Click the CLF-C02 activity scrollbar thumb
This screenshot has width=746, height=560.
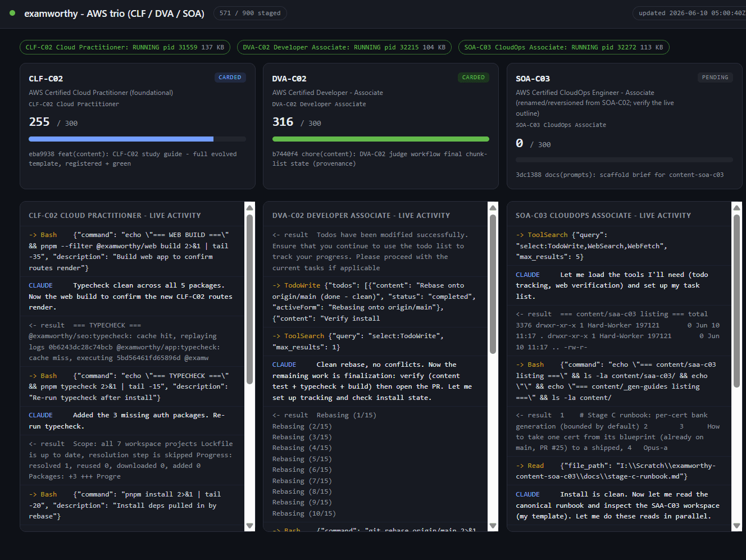(249, 298)
